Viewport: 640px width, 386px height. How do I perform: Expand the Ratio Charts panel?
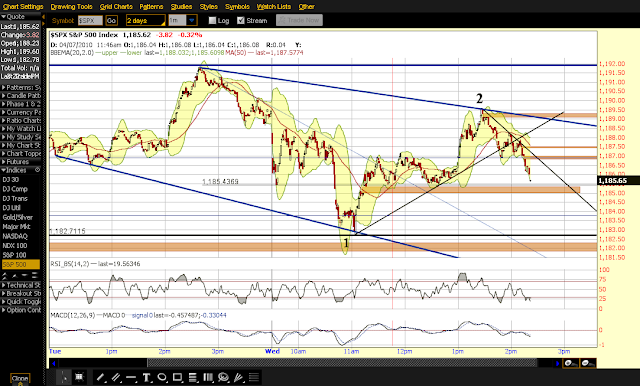[x=20, y=120]
